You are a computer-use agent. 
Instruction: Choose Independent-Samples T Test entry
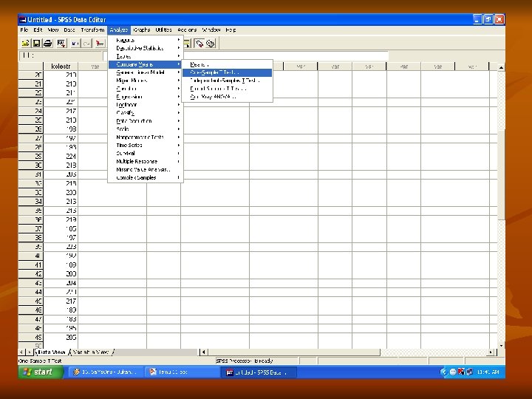[x=227, y=81]
